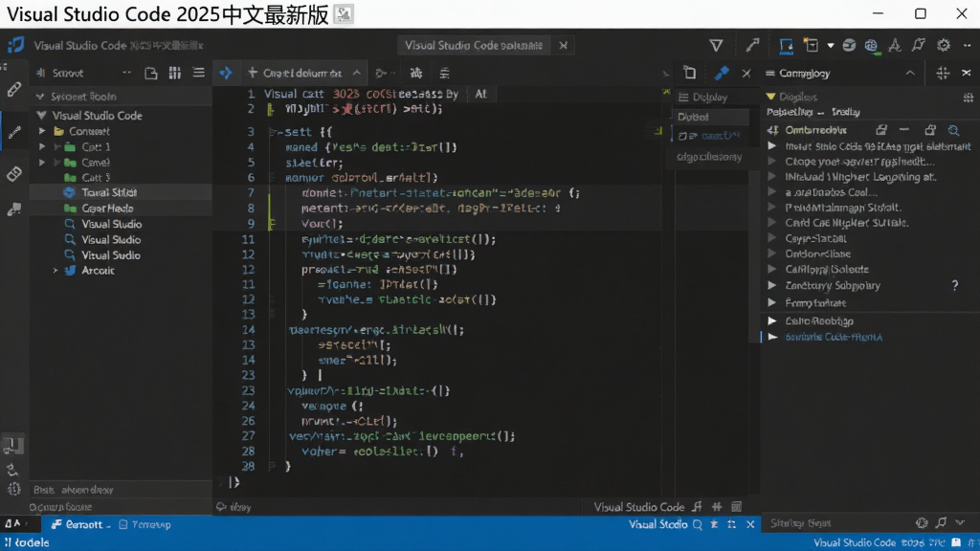This screenshot has height=551, width=980.
Task: Click Earaott in the status bar
Action: point(83,525)
